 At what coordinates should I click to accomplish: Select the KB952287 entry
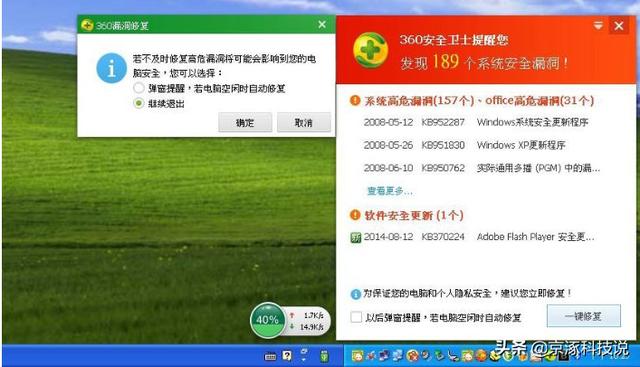tap(443, 122)
